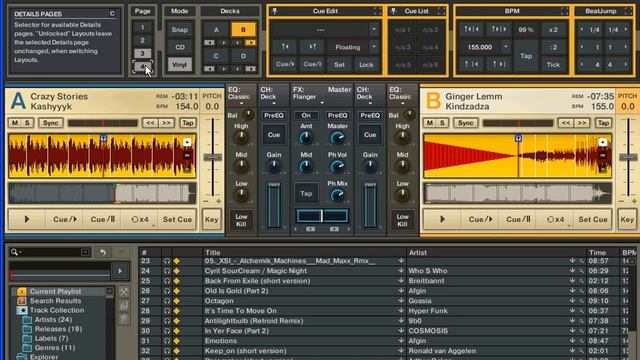
Task: Jump to next cue point icon
Action: [312, 47]
